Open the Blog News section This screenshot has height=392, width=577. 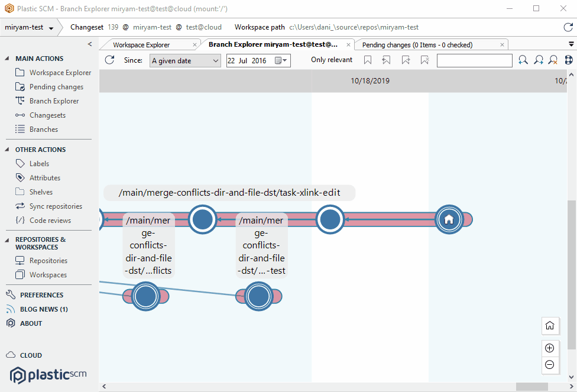click(x=43, y=309)
